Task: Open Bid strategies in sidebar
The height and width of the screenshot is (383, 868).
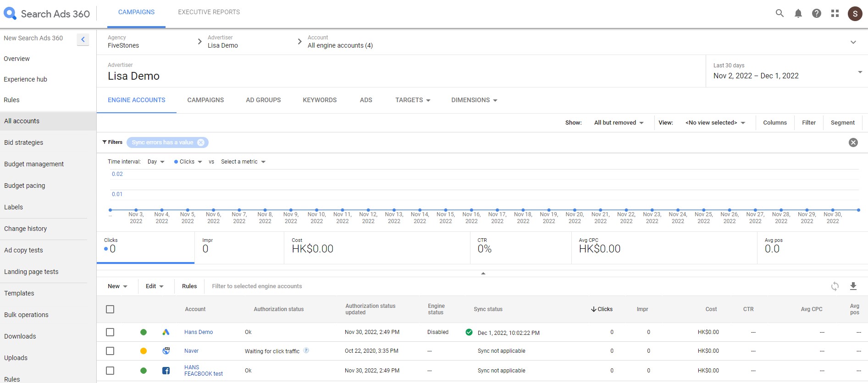Action: click(23, 142)
